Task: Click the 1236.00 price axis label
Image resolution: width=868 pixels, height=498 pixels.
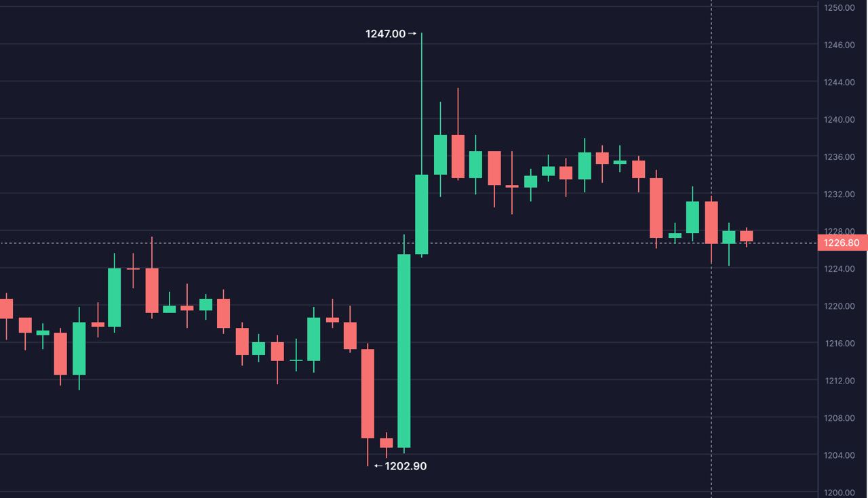Action: click(839, 157)
